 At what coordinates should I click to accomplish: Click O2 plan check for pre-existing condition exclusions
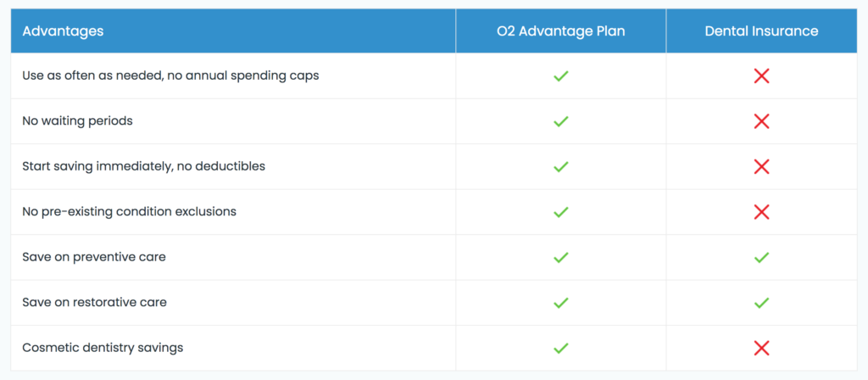click(561, 212)
